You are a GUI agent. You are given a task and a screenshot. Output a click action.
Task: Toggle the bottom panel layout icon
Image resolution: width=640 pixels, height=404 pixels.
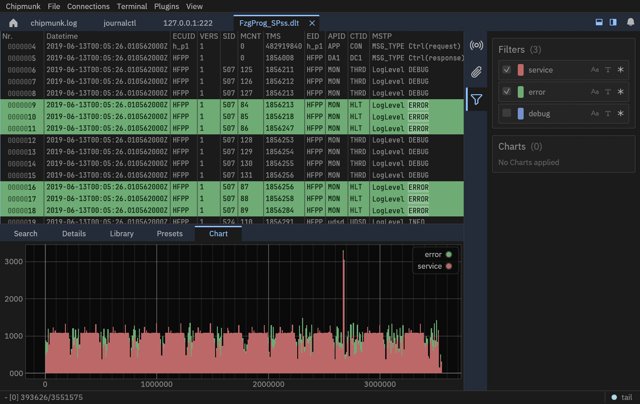599,22
